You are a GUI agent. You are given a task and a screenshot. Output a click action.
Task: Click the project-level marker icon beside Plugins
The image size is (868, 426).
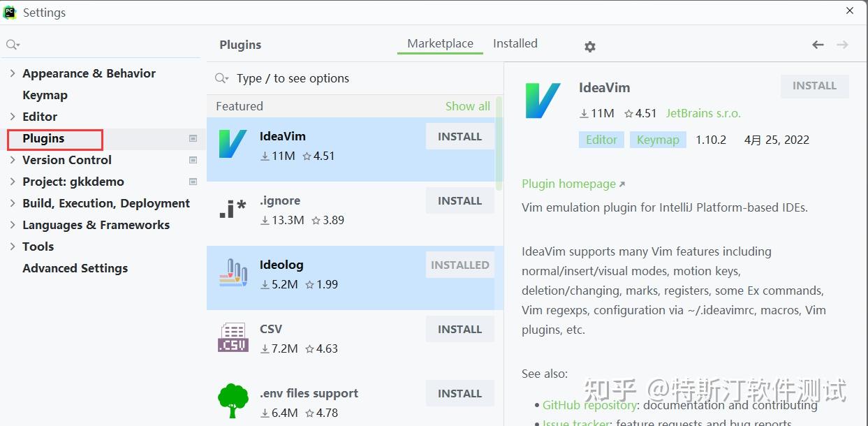pos(193,138)
